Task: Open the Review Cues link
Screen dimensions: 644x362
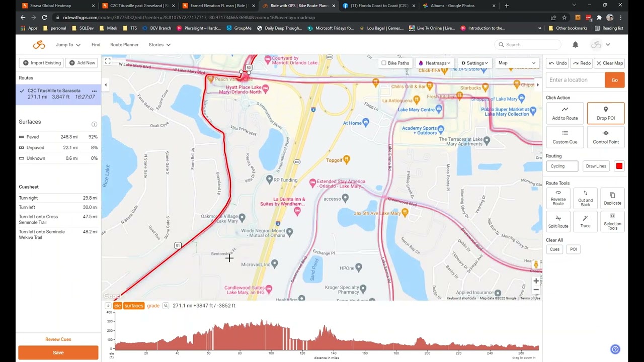Action: [58, 339]
